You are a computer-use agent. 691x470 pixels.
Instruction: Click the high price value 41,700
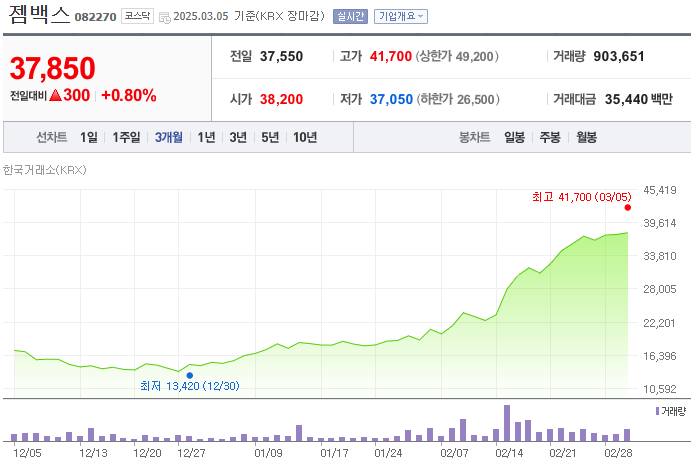tap(390, 56)
